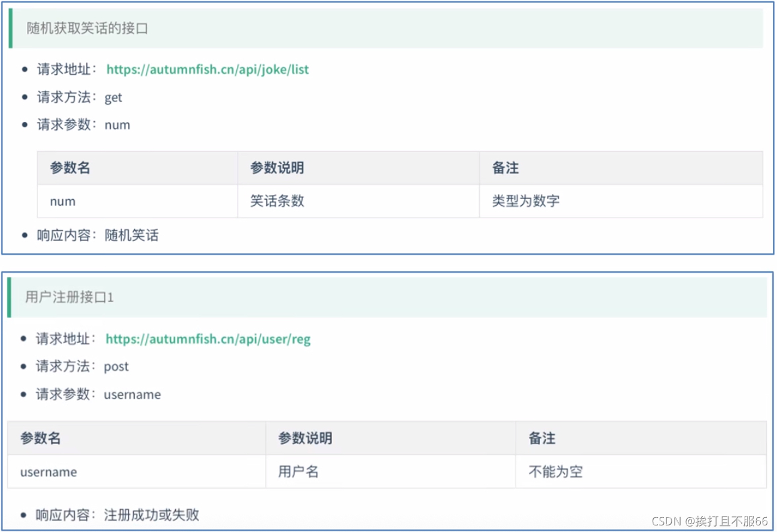Click the num cell in first table
This screenshot has height=532, width=777.
click(x=138, y=201)
